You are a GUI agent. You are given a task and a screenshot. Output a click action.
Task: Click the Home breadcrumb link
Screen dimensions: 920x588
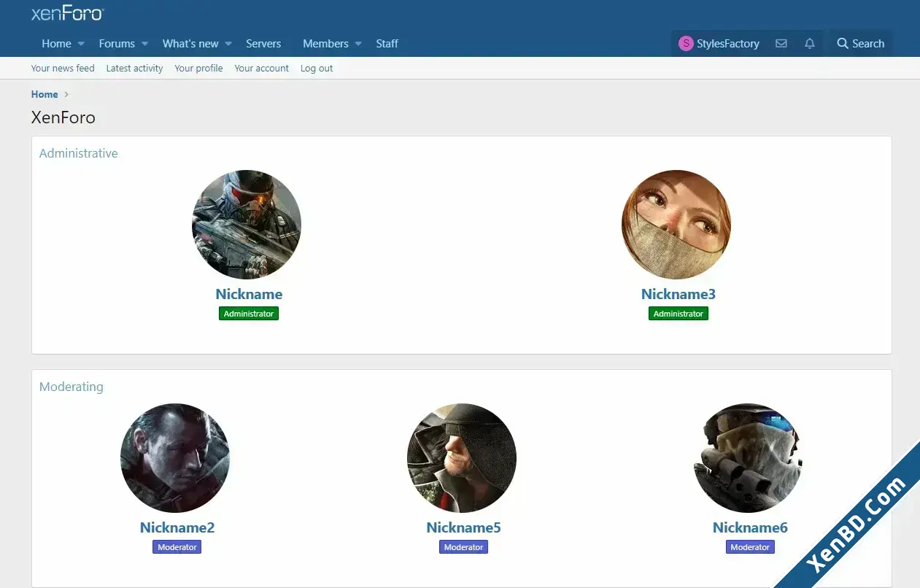45,94
